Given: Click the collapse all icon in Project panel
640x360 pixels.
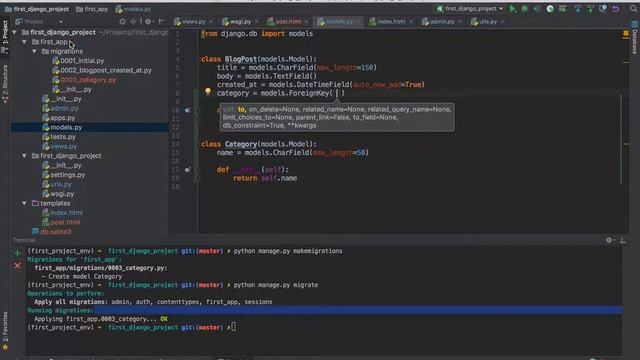Looking at the screenshot, I should (133, 22).
